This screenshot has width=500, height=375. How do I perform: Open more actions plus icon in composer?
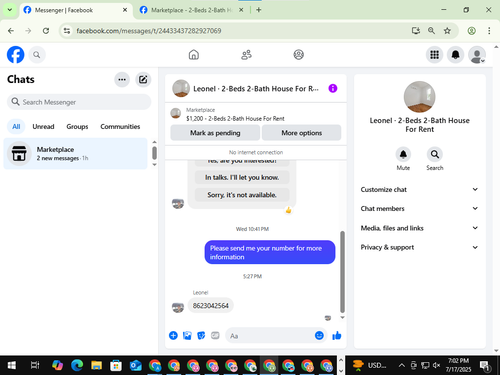tap(173, 335)
